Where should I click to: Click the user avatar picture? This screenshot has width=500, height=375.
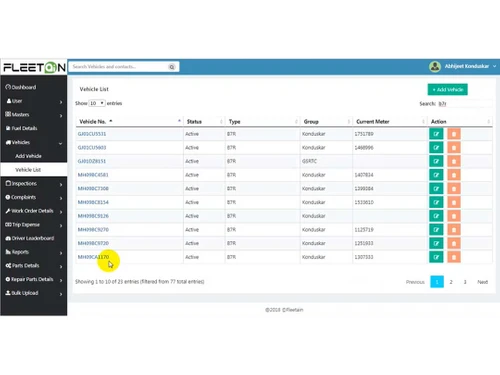point(435,66)
